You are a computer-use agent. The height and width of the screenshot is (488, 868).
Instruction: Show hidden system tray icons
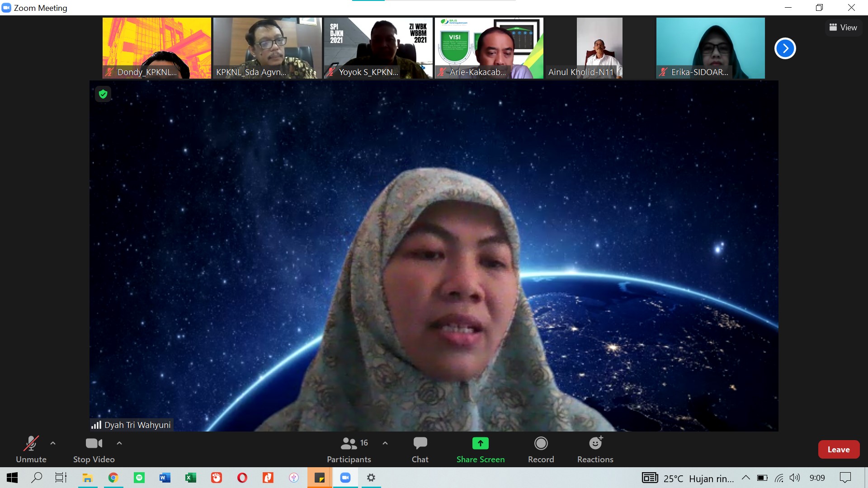pyautogui.click(x=745, y=478)
